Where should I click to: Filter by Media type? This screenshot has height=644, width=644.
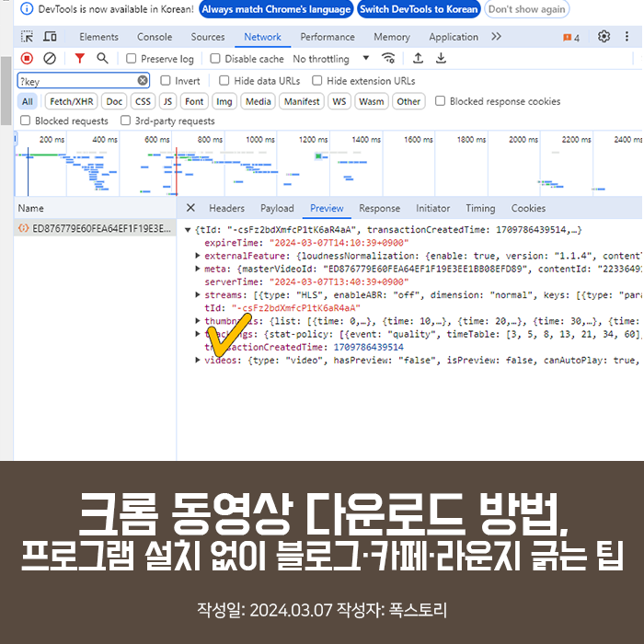click(x=259, y=101)
